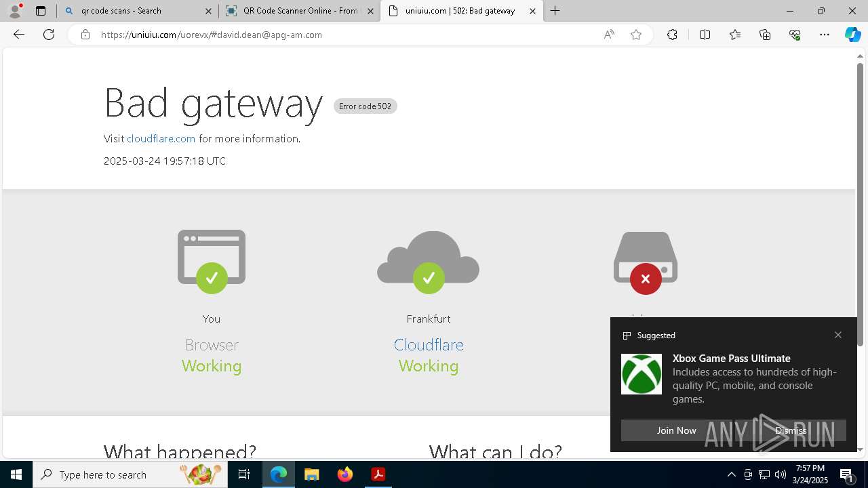Click the Bad gateway heading
This screenshot has width=868, height=488.
pyautogui.click(x=213, y=103)
